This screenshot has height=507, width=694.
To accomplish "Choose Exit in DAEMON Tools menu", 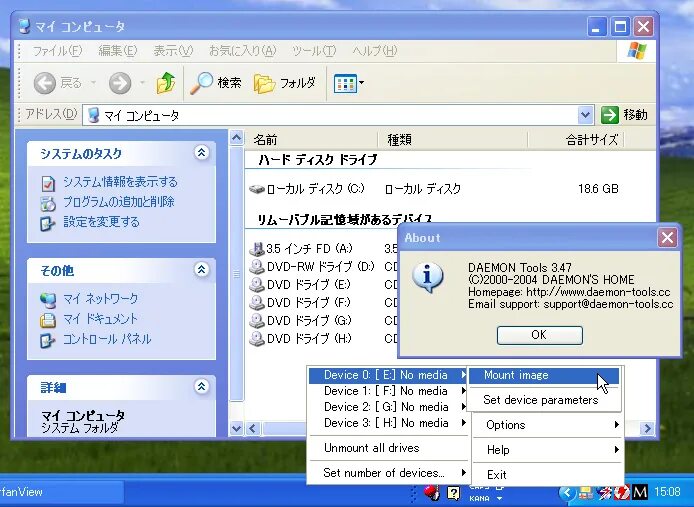I will 547,475.
